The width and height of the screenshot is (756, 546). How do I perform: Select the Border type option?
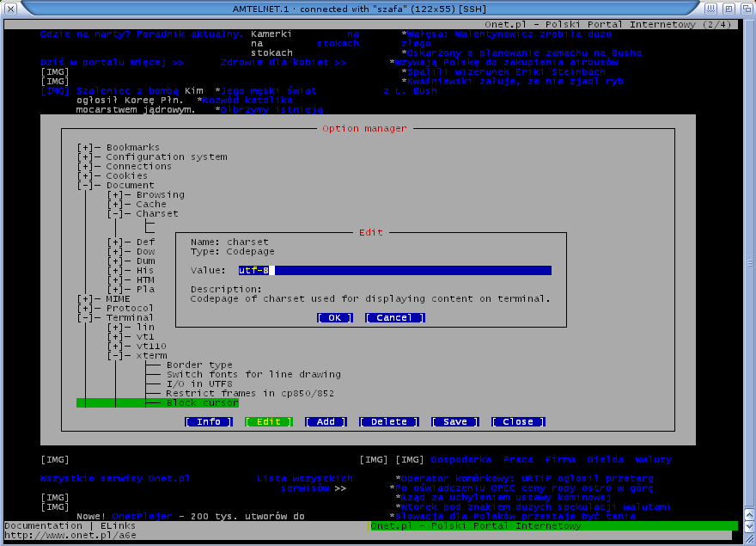pos(199,365)
